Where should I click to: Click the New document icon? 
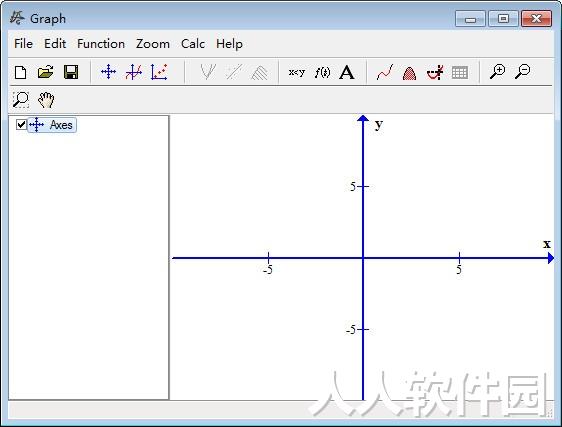(20, 72)
